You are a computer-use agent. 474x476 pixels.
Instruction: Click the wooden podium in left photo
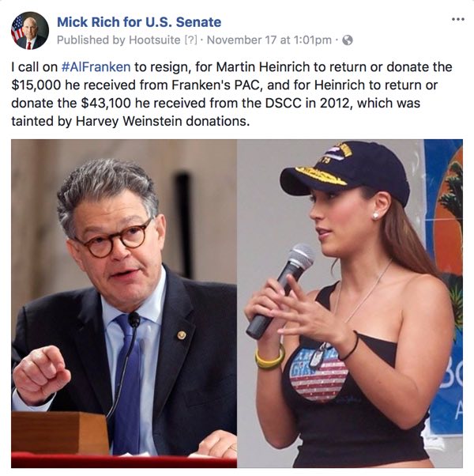[x=60, y=433]
